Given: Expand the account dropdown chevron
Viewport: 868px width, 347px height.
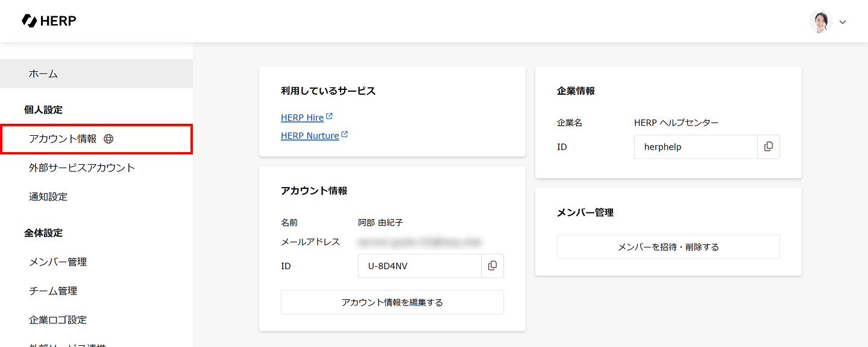Looking at the screenshot, I should tap(843, 22).
